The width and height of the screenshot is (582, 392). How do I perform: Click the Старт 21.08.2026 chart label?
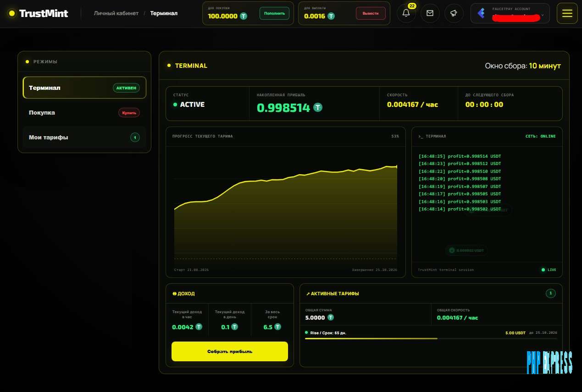191,270
